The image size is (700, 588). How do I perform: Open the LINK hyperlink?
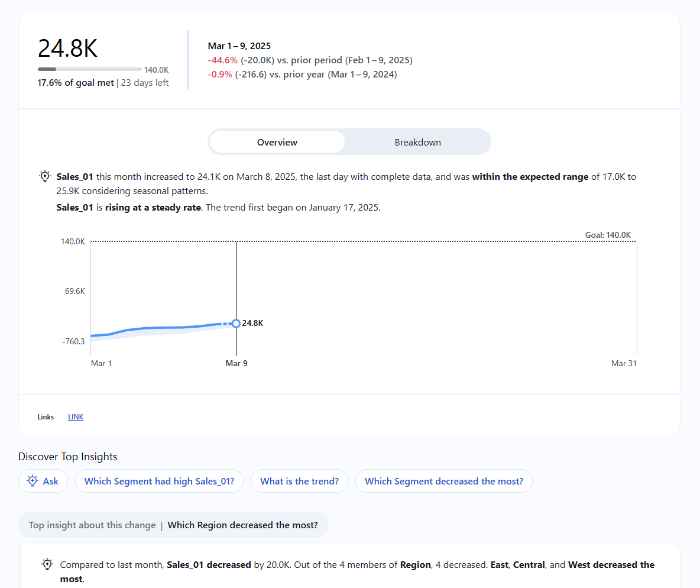coord(76,417)
